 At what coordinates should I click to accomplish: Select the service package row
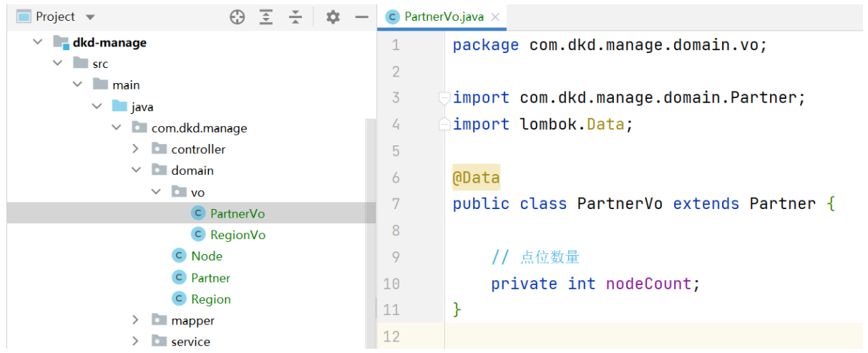(191, 342)
